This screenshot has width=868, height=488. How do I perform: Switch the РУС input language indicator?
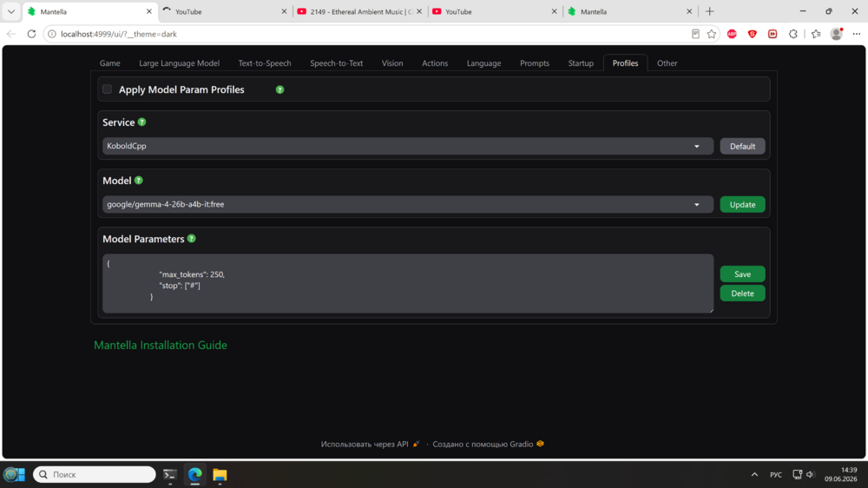(775, 475)
